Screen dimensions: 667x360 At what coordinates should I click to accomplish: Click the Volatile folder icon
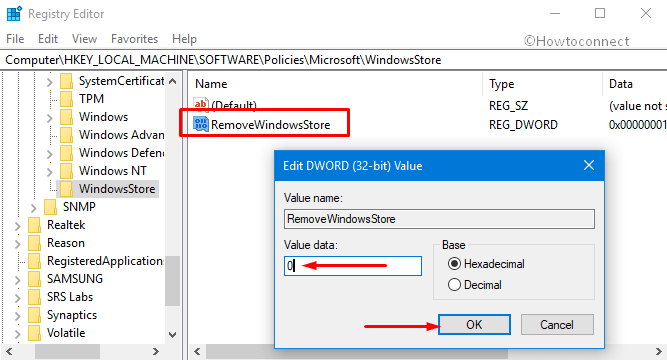coord(34,333)
